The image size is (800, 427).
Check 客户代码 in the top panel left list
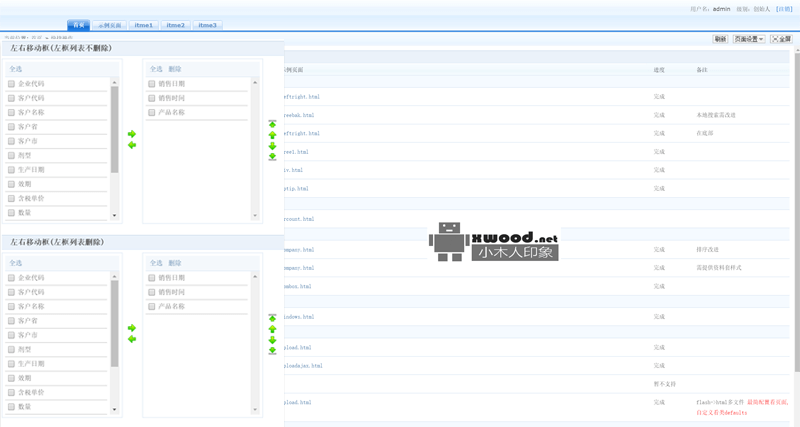tap(11, 98)
